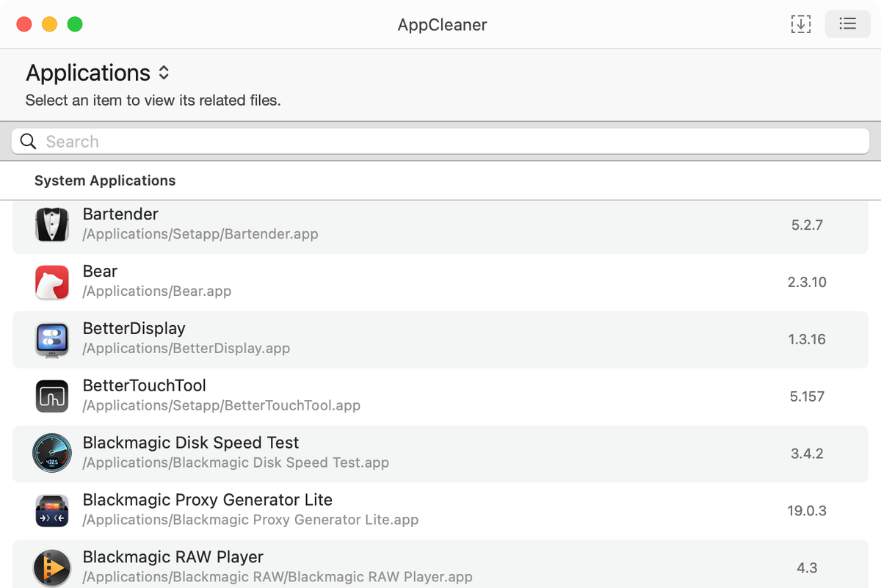Select the Bear application row
The height and width of the screenshot is (588, 881).
440,282
